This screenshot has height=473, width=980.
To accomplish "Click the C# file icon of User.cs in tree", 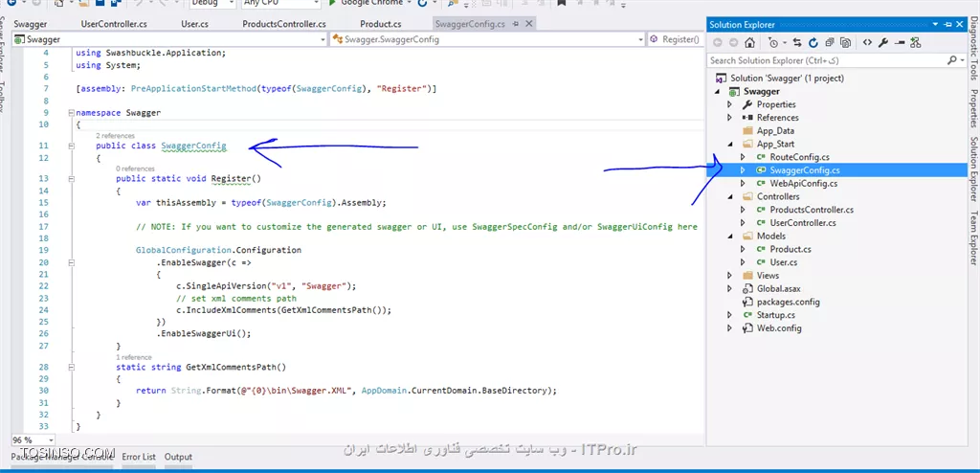I will click(x=761, y=262).
